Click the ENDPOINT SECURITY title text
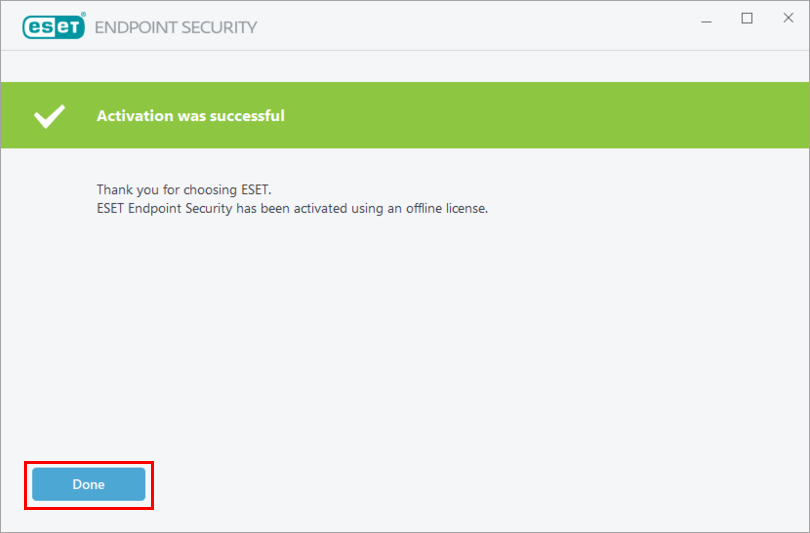The image size is (810, 533). coord(175,27)
